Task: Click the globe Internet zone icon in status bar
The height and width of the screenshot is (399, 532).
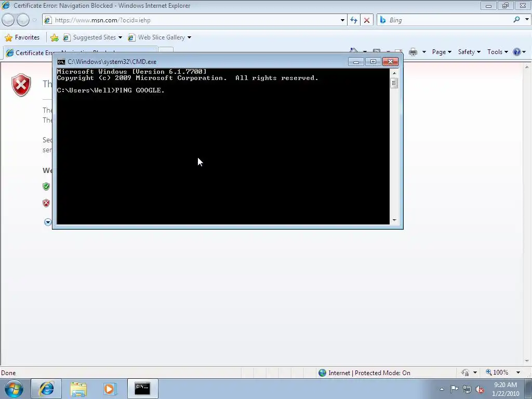Action: tap(322, 373)
